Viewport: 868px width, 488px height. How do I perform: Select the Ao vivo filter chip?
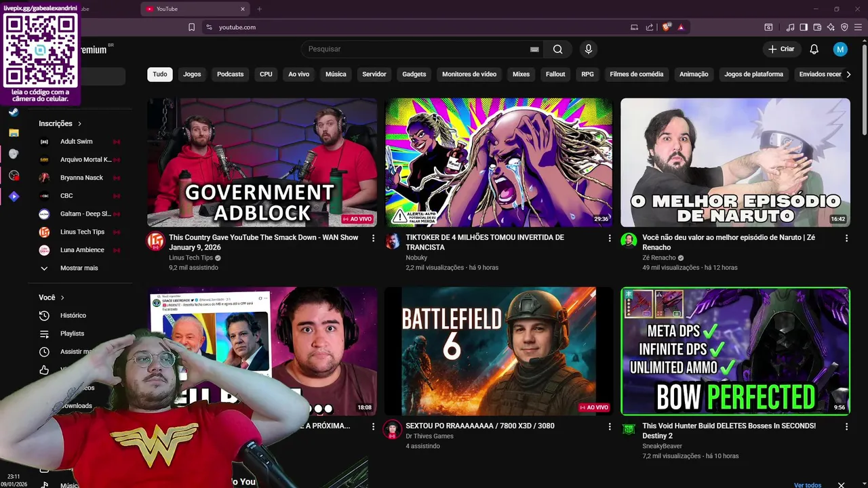298,74
